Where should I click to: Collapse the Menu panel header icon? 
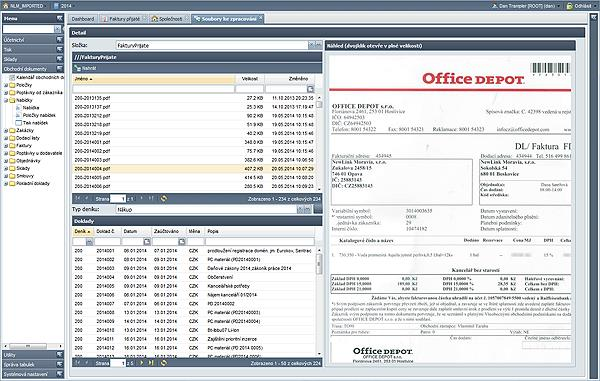click(x=60, y=18)
